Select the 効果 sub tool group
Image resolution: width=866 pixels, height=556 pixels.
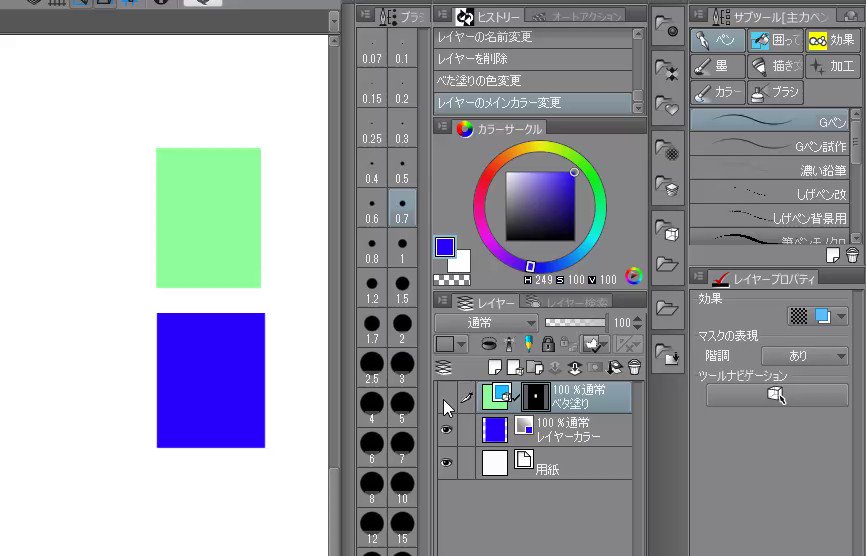[x=832, y=40]
